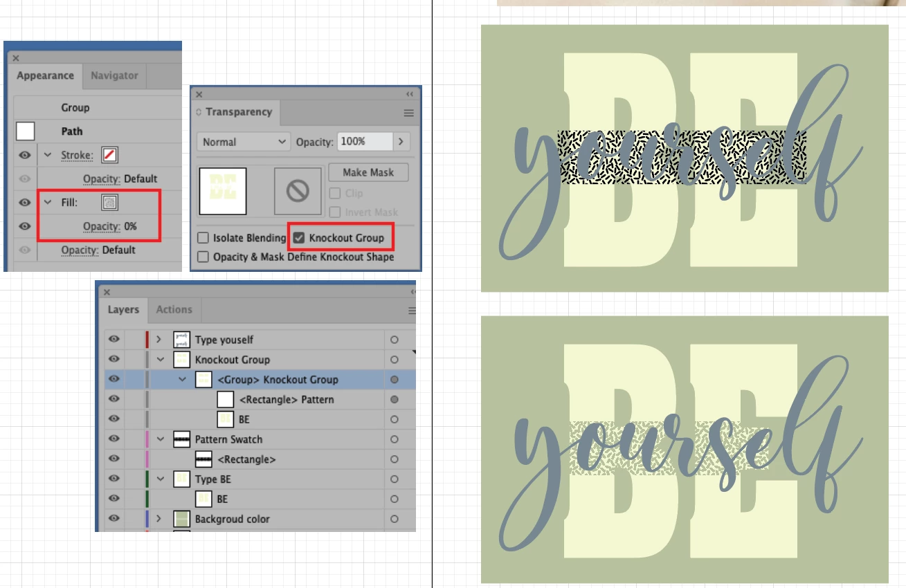Select the Background color layer name
Image resolution: width=906 pixels, height=588 pixels.
tap(233, 519)
